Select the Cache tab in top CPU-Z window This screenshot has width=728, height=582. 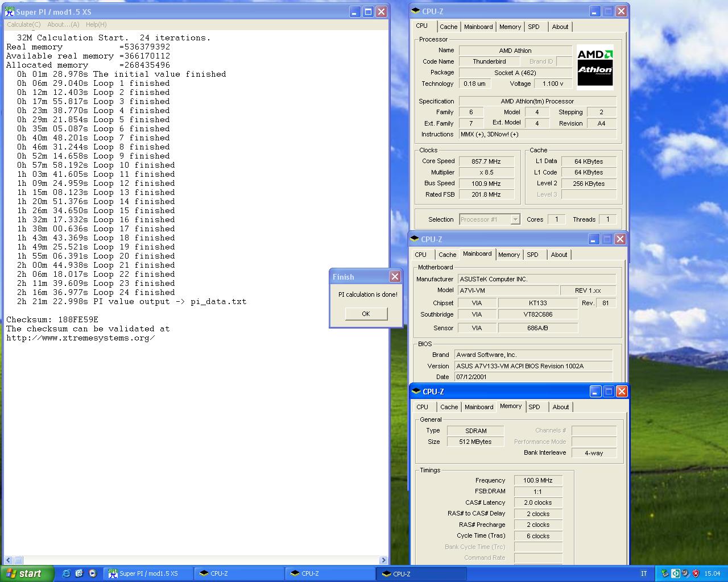pyautogui.click(x=448, y=27)
